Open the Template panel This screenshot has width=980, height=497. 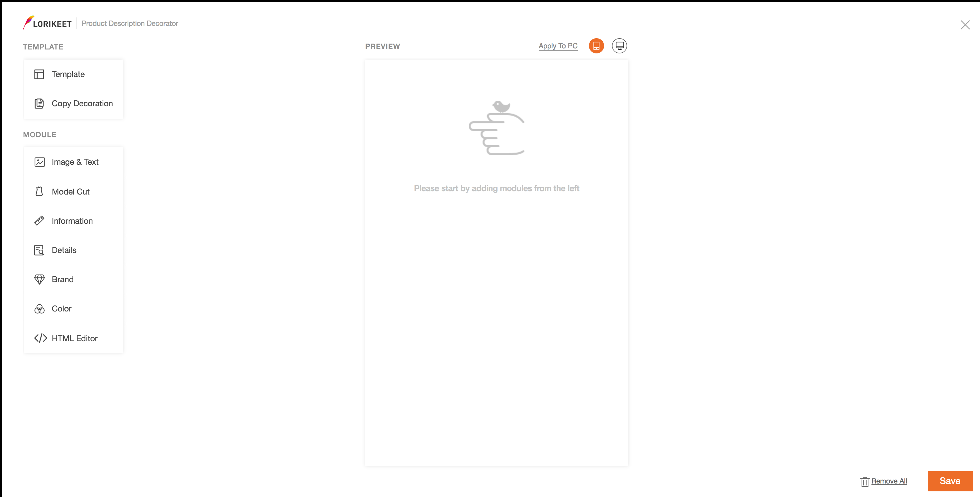[74, 74]
